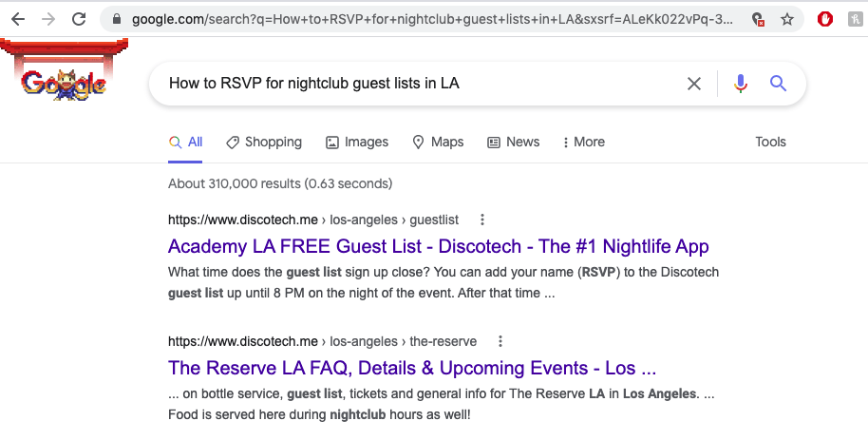Switch to the Images tab

tap(357, 142)
